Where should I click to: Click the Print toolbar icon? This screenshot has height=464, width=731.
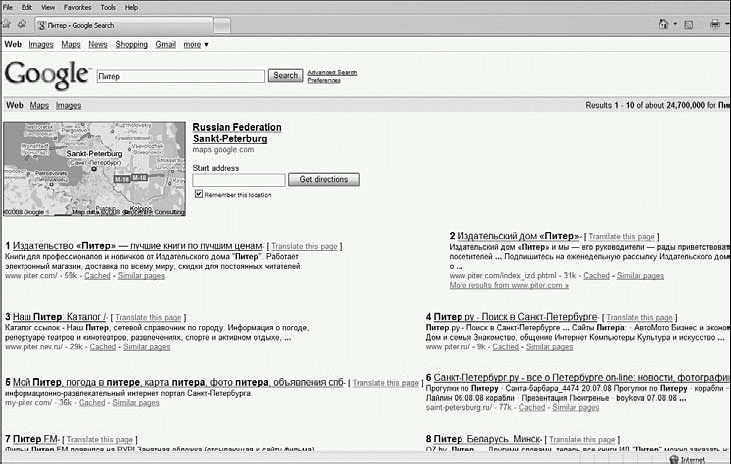pos(713,23)
